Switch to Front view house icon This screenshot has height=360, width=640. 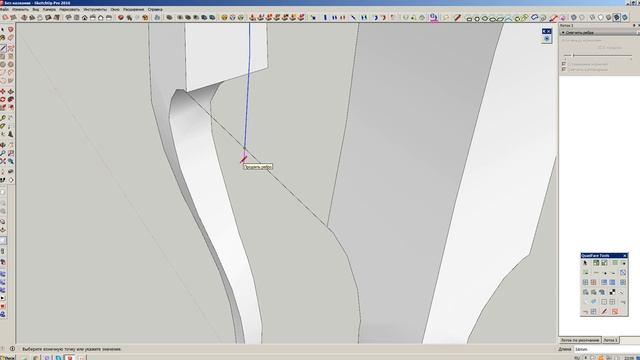click(84, 18)
